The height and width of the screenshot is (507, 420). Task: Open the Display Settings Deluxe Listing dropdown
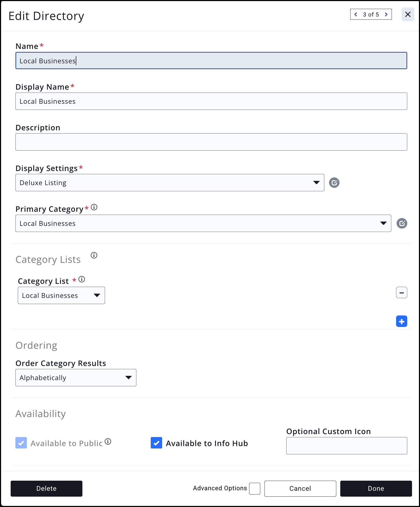coord(170,183)
